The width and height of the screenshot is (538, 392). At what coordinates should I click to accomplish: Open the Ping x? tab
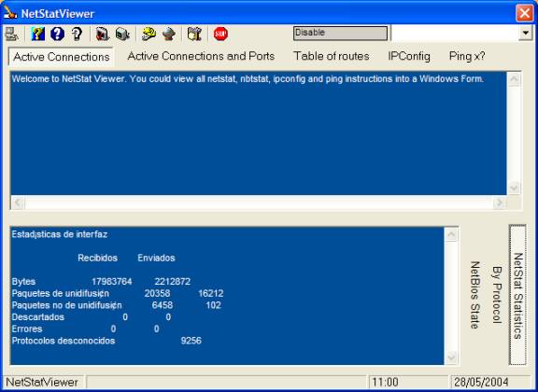(467, 56)
